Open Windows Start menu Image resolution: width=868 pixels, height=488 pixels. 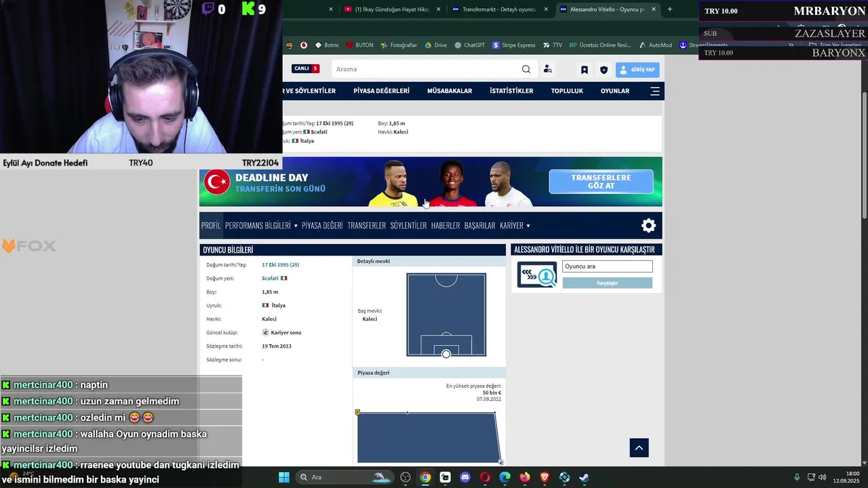(284, 477)
